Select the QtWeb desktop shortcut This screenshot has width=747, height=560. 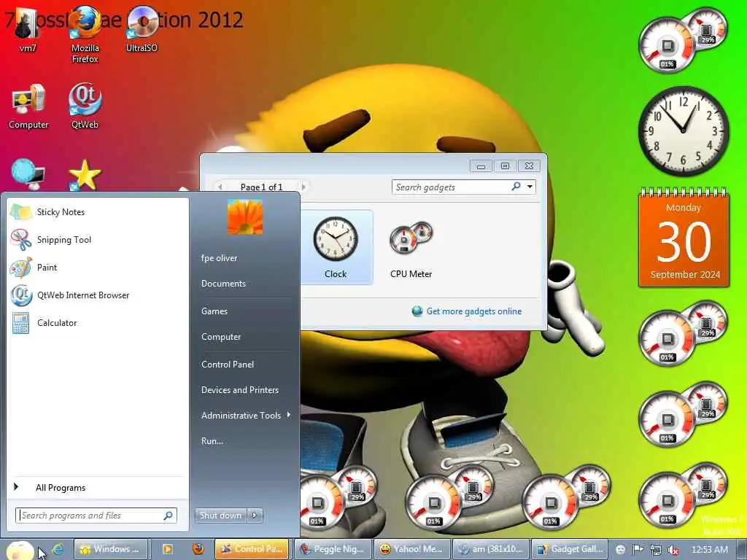(85, 106)
